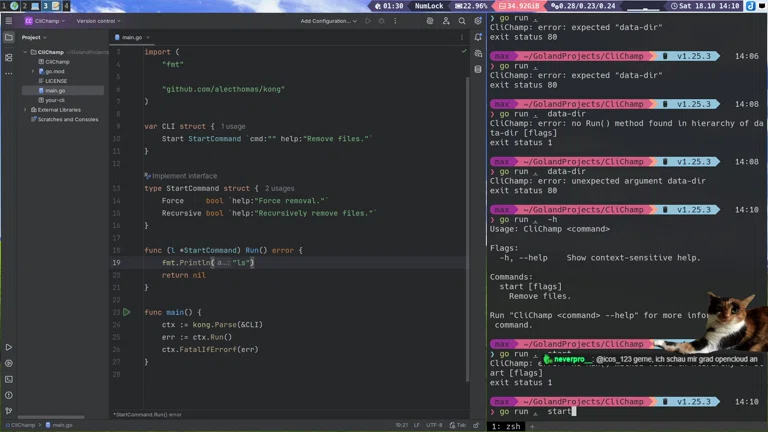Click the Run configuration play button

tap(368, 21)
